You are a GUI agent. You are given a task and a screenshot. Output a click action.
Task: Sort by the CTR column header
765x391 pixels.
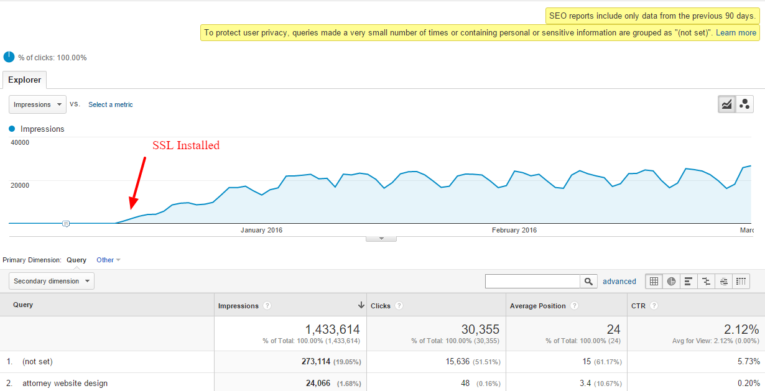(x=639, y=306)
